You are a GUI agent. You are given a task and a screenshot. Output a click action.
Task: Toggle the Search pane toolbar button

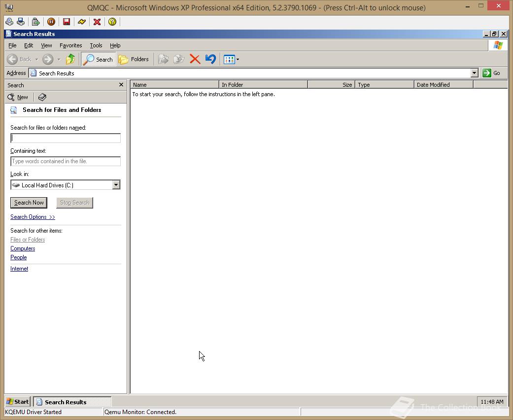tap(98, 59)
